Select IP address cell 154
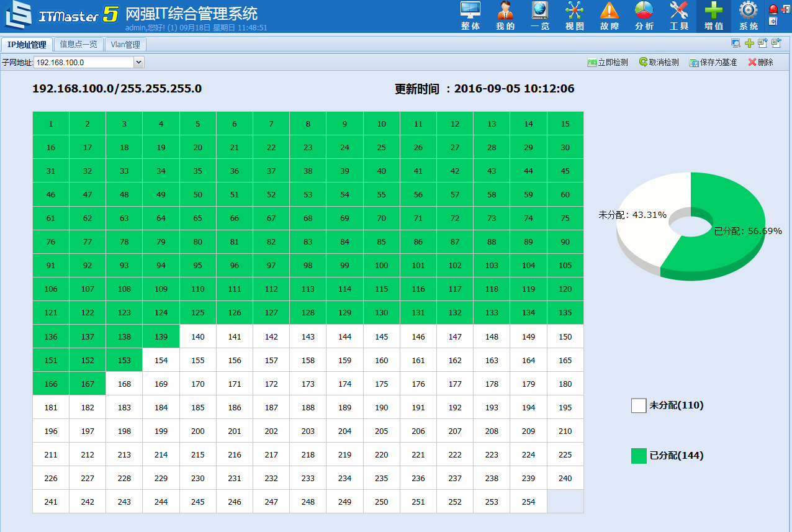792x532 pixels. pyautogui.click(x=161, y=360)
